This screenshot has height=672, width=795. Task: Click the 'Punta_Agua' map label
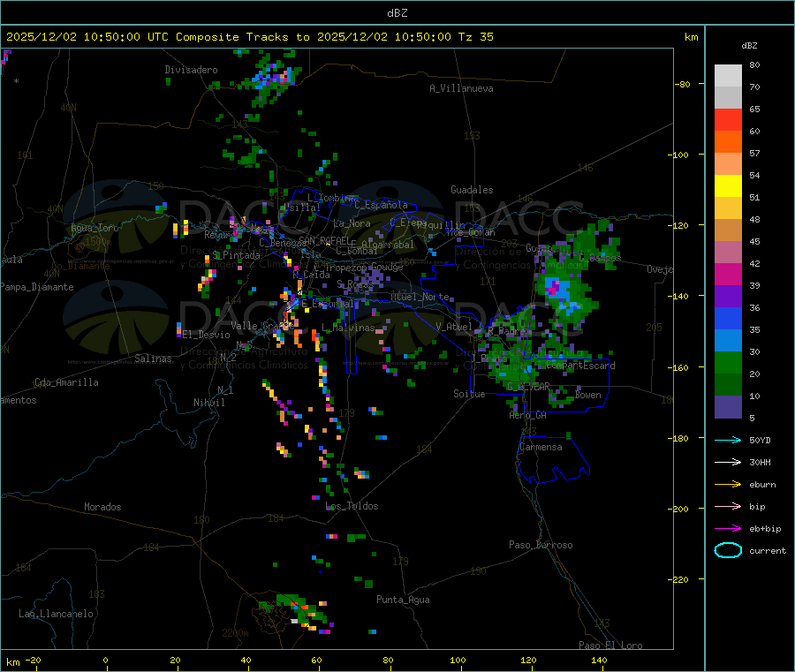(x=403, y=600)
